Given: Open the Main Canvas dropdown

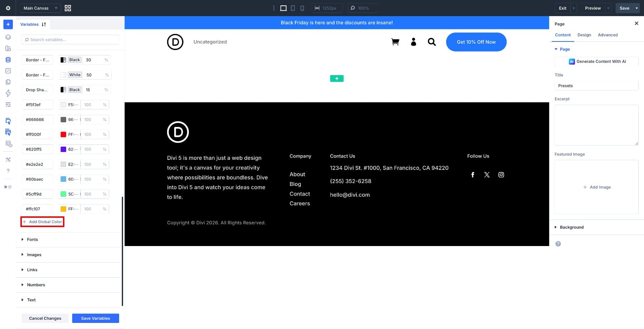Looking at the screenshot, I should pyautogui.click(x=40, y=8).
